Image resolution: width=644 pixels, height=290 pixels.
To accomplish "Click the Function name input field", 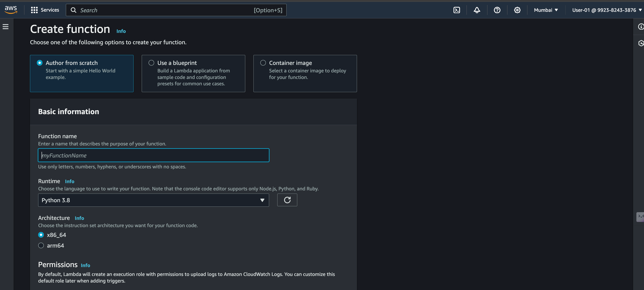I will 153,155.
